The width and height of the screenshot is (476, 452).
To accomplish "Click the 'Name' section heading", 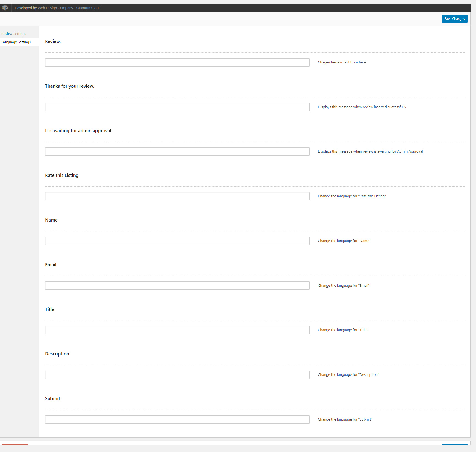I will (x=51, y=220).
